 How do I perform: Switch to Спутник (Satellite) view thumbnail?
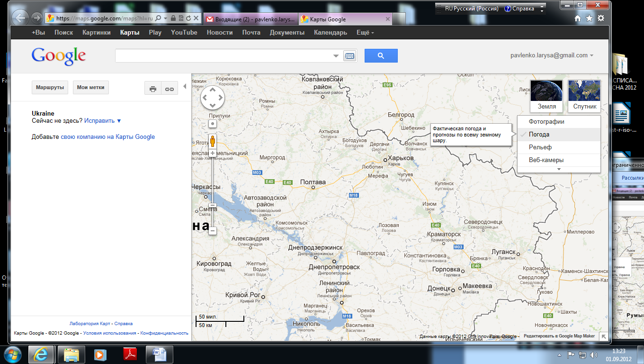(584, 96)
